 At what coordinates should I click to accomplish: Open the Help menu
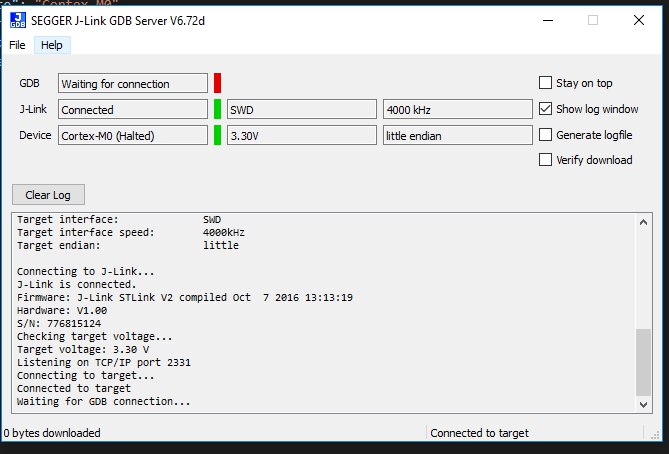52,45
